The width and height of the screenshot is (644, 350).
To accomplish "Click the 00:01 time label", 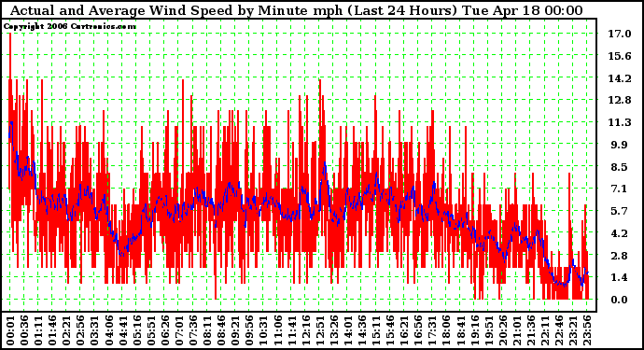I will pos(10,330).
